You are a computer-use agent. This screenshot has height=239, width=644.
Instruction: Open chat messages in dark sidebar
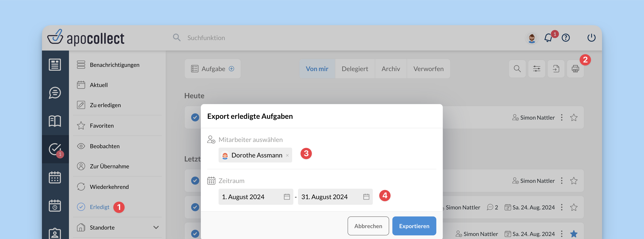[x=55, y=93]
